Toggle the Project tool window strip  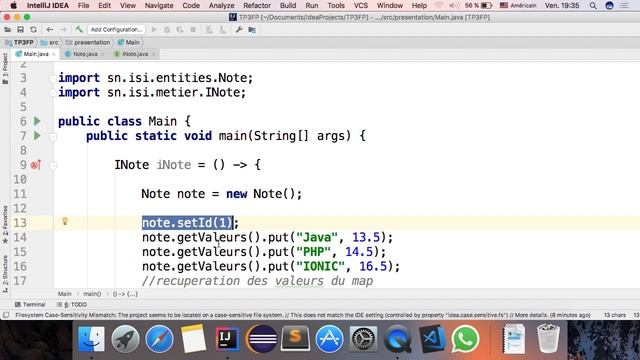coord(5,68)
